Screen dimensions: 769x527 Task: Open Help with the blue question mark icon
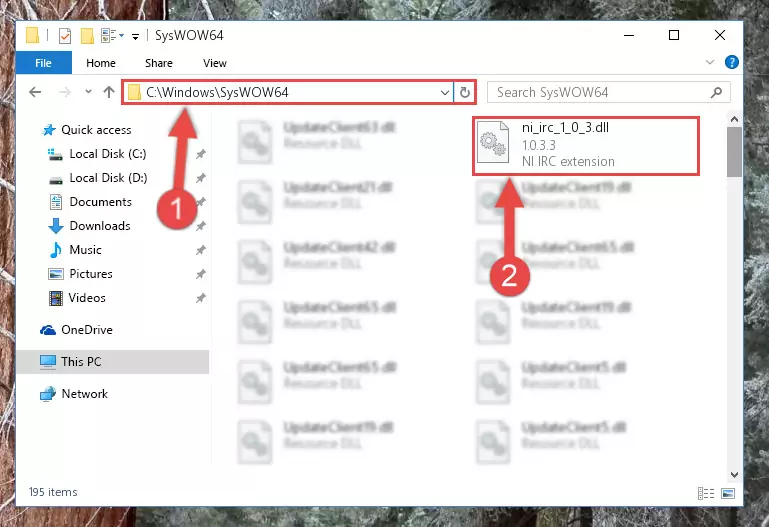point(731,62)
